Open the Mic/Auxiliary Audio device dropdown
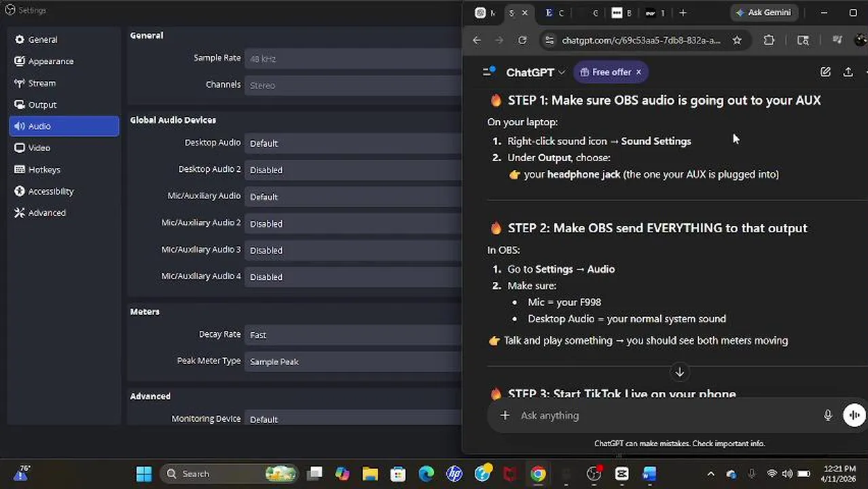 [353, 197]
